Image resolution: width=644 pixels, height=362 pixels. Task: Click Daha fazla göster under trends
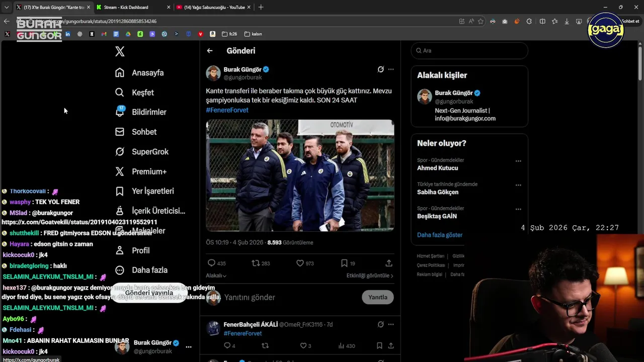click(x=440, y=235)
